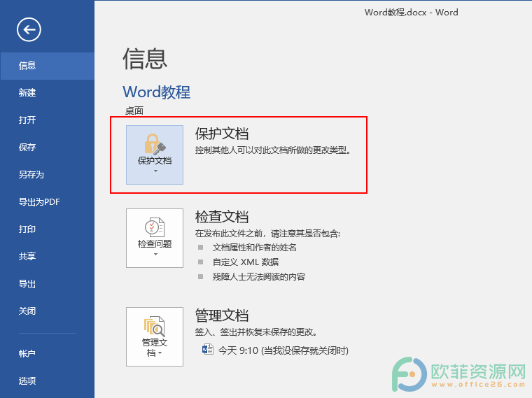532x398 pixels.
Task: Click the 管理文档 magnifier documents icon
Action: (x=155, y=327)
